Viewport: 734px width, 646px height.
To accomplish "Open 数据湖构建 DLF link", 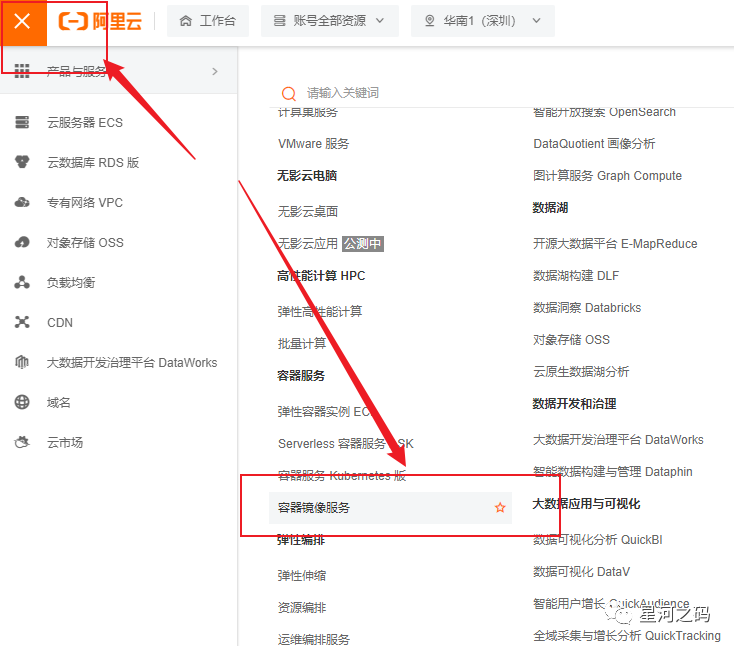I will click(576, 275).
